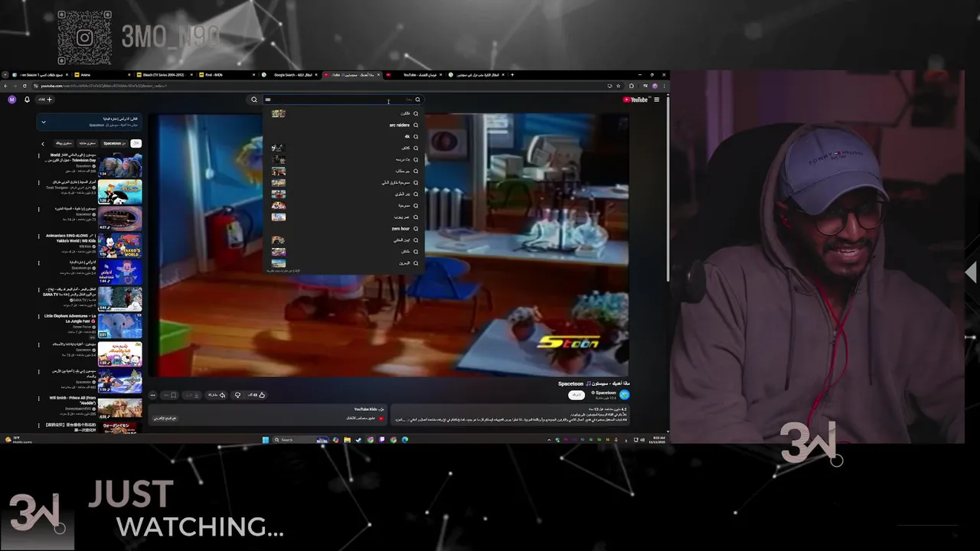Open the Spacetoon channel avatar

tap(624, 395)
